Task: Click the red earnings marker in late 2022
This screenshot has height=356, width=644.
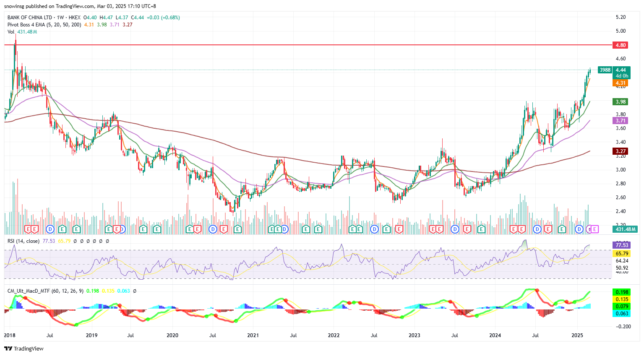Action: 399,229
